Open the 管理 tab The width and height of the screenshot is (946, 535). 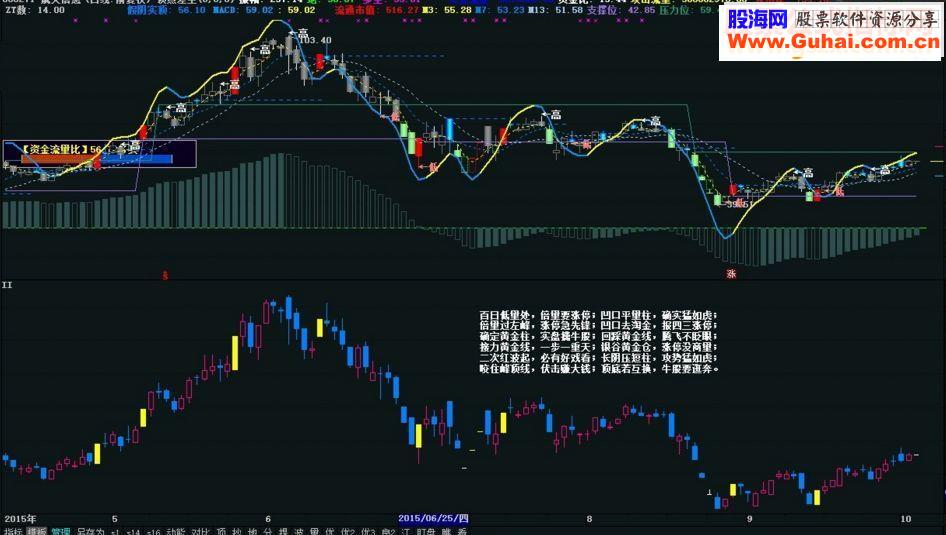click(x=60, y=531)
